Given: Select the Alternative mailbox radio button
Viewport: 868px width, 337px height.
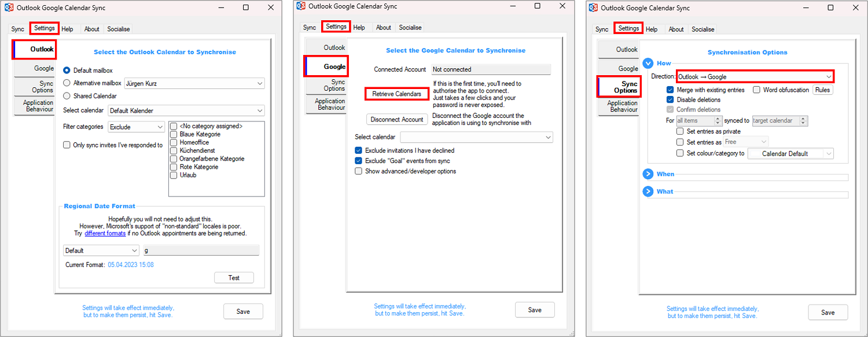Looking at the screenshot, I should [x=67, y=83].
